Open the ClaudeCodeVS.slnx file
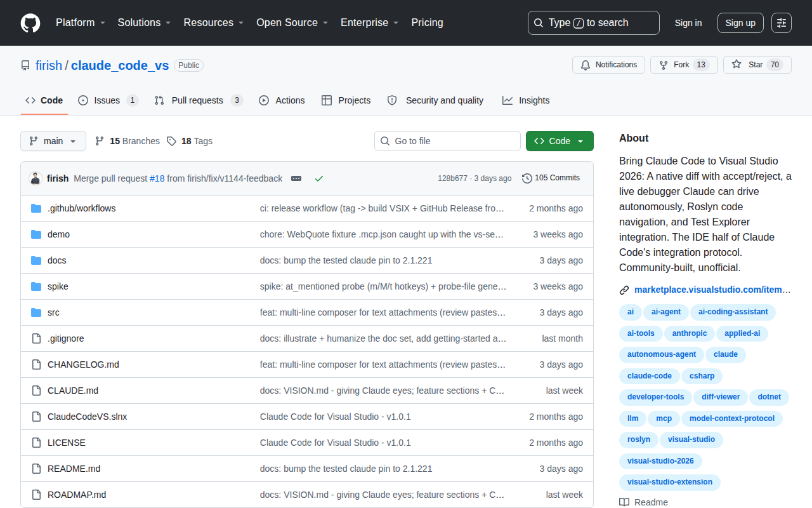Viewport: 812px width, 508px height. (x=88, y=417)
